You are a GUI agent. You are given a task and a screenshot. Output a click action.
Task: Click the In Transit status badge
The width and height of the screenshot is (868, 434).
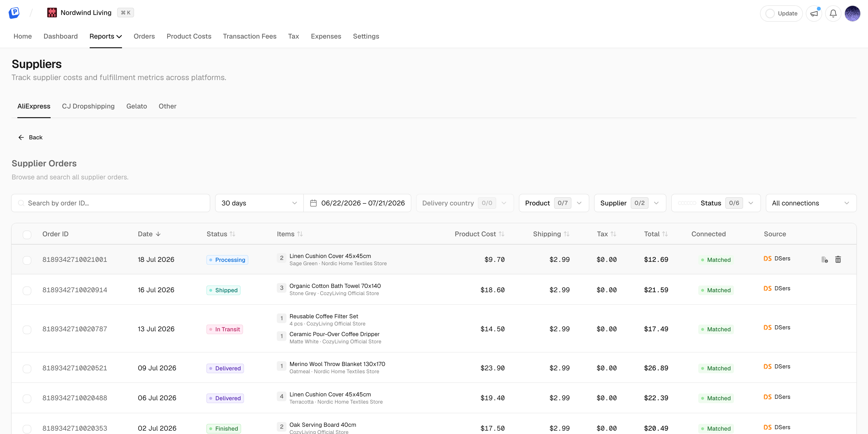pos(225,329)
